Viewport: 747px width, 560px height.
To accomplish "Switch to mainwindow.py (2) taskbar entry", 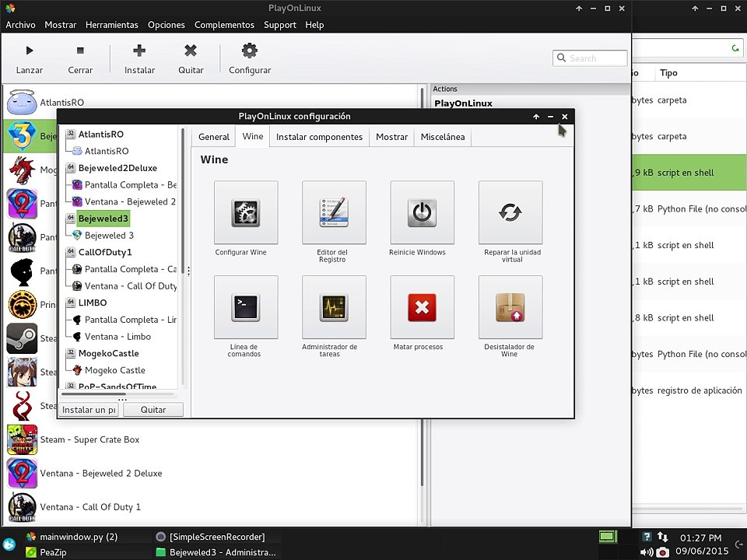I will tap(79, 537).
